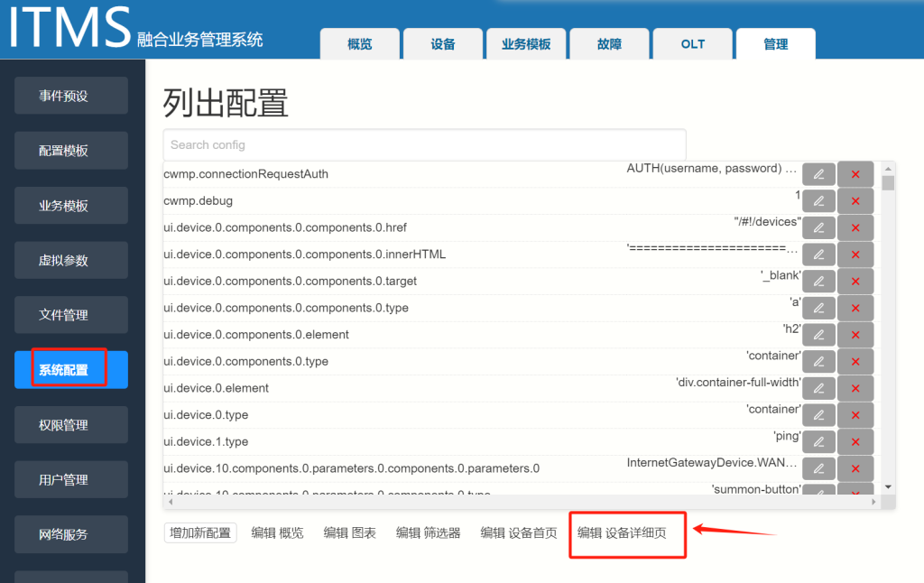Select the AUTH(username, password) value text

[711, 169]
